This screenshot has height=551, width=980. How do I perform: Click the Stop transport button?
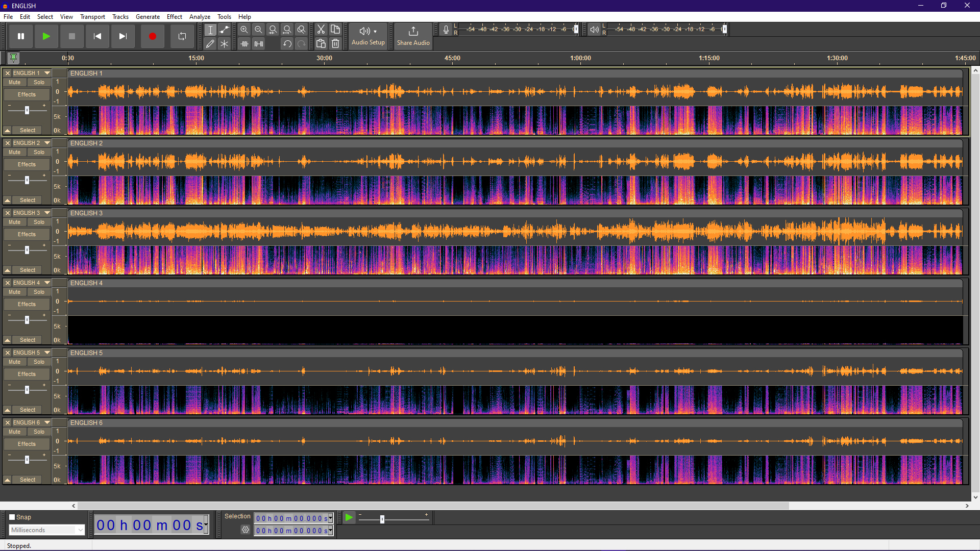pyautogui.click(x=72, y=36)
